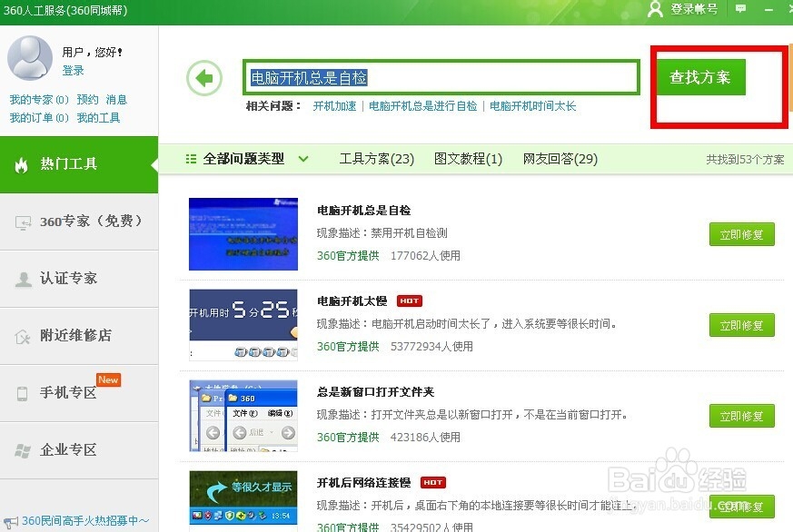This screenshot has width=793, height=532.
Task: Click the New badge on 手机专区
Action: (x=108, y=379)
